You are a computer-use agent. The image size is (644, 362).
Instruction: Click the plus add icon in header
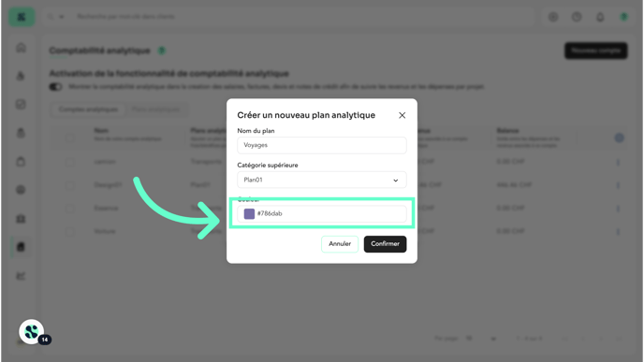(x=553, y=17)
